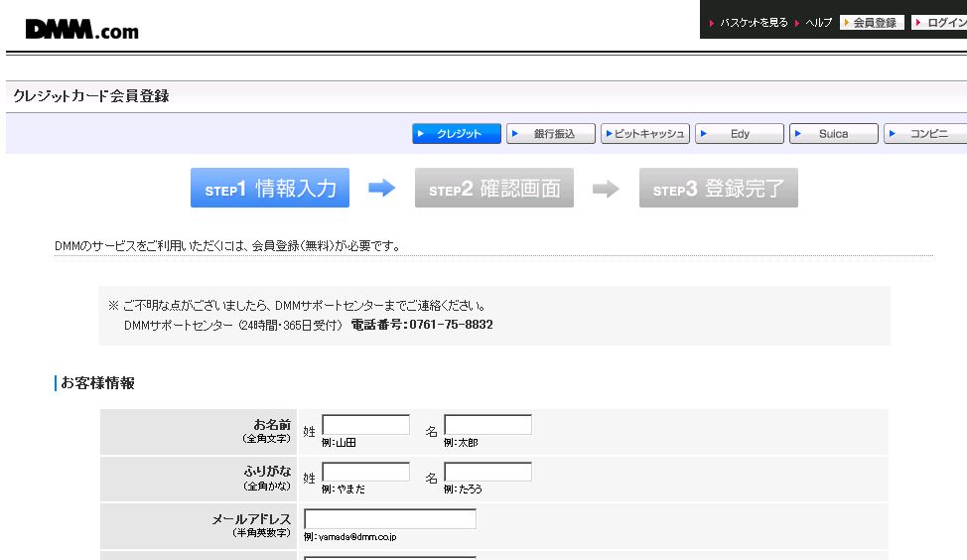Click the クレジットカード会員登録 page heading
967x560 pixels.
(91, 96)
